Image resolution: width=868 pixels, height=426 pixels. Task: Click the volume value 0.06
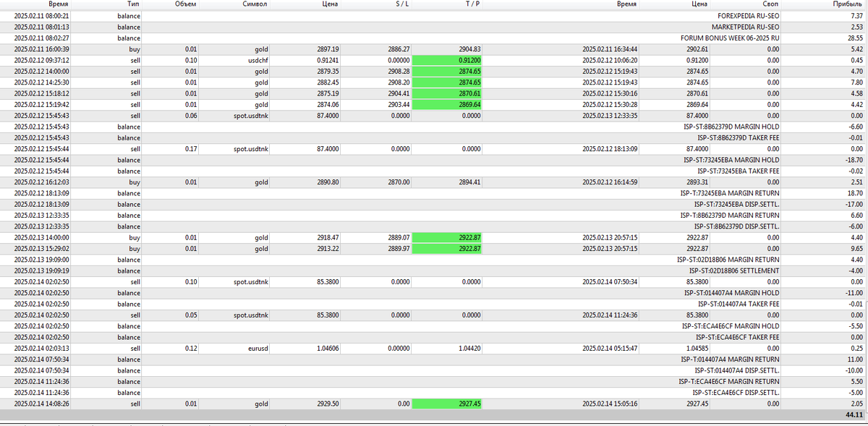click(190, 116)
